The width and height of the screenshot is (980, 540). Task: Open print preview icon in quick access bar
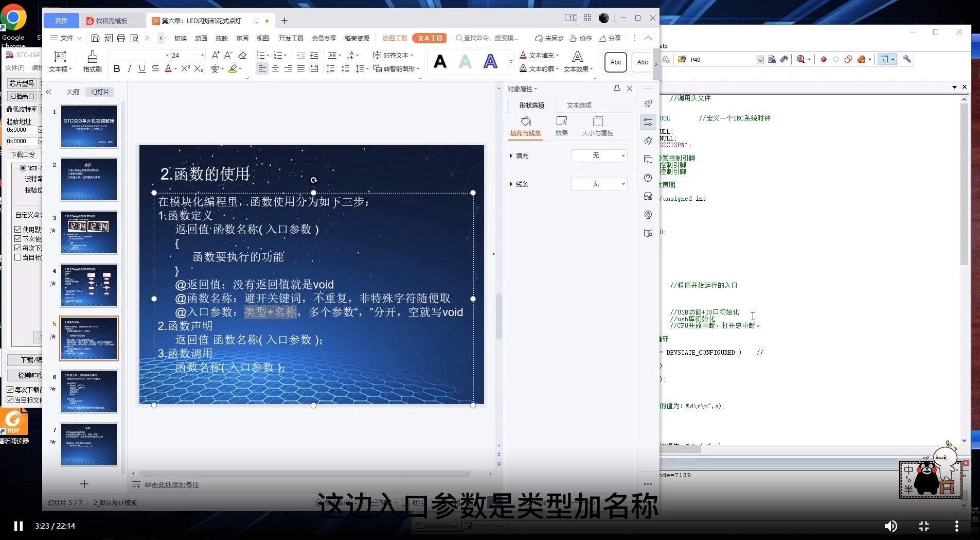pos(134,38)
